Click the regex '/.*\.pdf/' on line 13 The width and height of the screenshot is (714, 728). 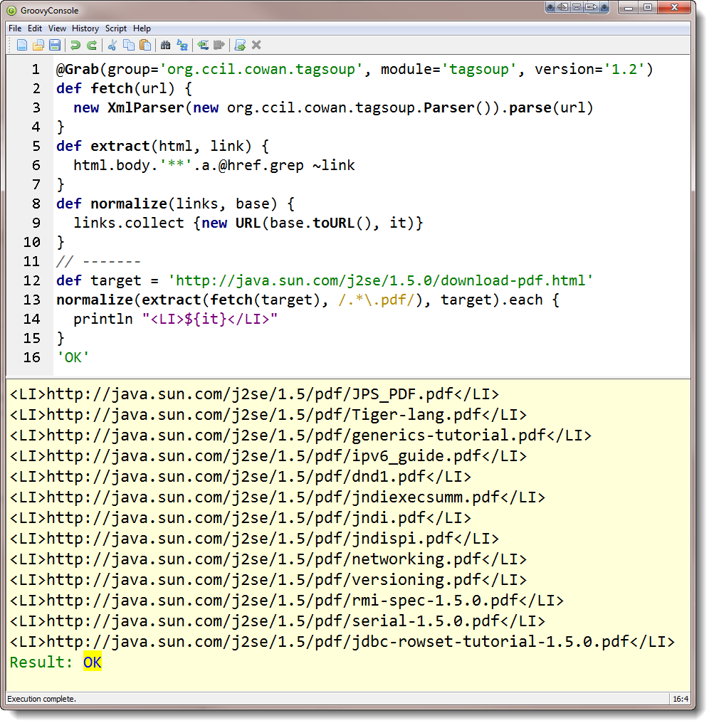coord(377,300)
